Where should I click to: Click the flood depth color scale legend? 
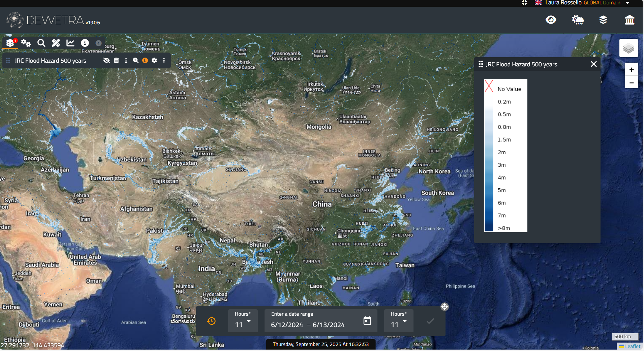505,156
